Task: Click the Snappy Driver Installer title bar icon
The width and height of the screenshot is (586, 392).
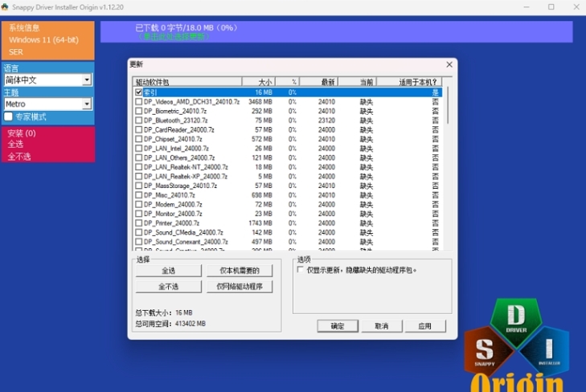Action: coord(5,6)
